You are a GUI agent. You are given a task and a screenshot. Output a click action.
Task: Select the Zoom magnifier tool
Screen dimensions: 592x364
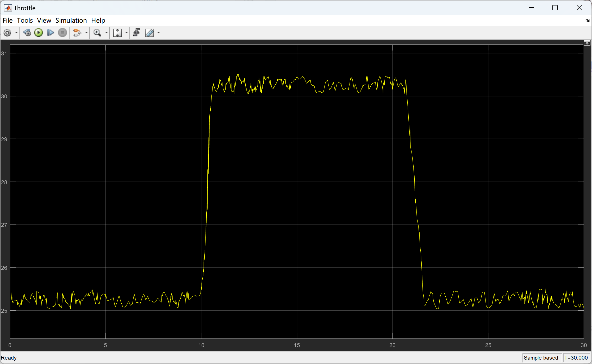click(97, 33)
